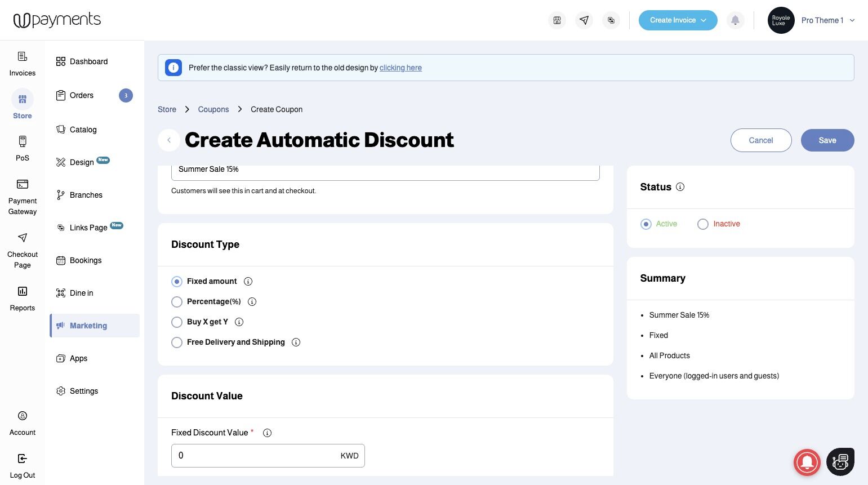Choose Free Delivery and Shipping option
Image resolution: width=868 pixels, height=485 pixels.
(x=177, y=342)
